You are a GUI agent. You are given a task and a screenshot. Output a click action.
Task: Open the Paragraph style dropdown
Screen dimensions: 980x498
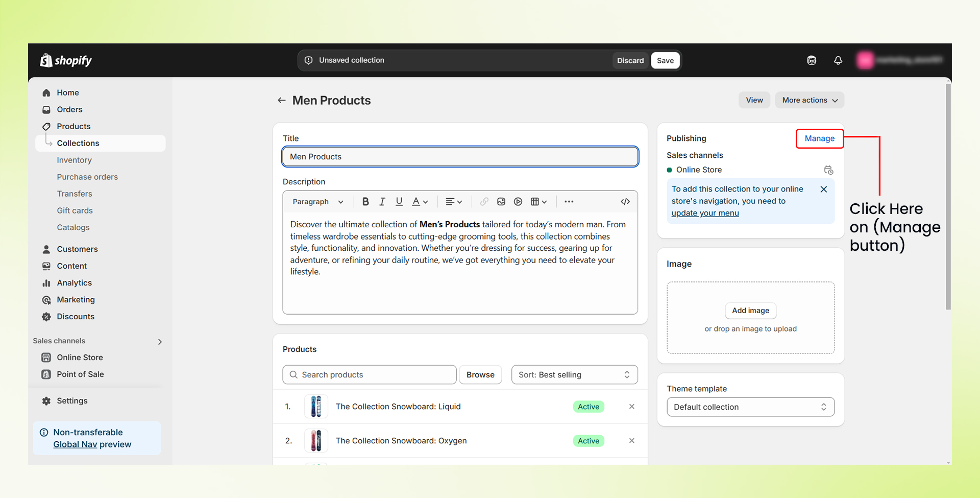coord(317,202)
